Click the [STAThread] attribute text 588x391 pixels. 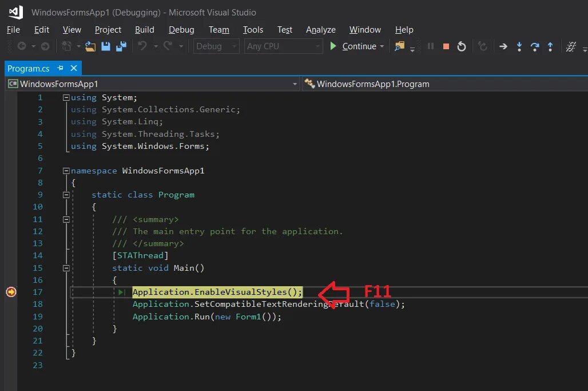pyautogui.click(x=140, y=255)
